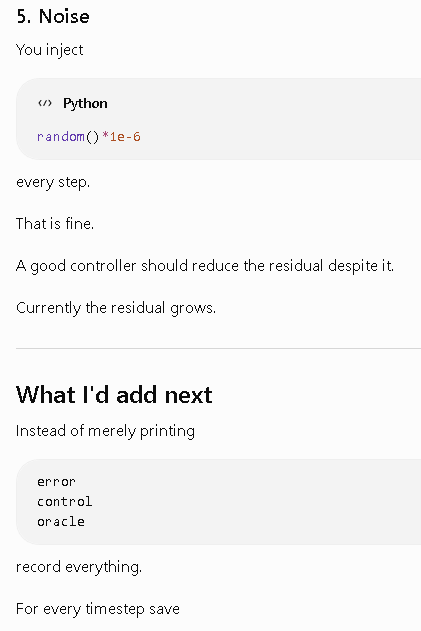421x631 pixels.
Task: Click the 'What I'd add next' heading
Action: (114, 395)
